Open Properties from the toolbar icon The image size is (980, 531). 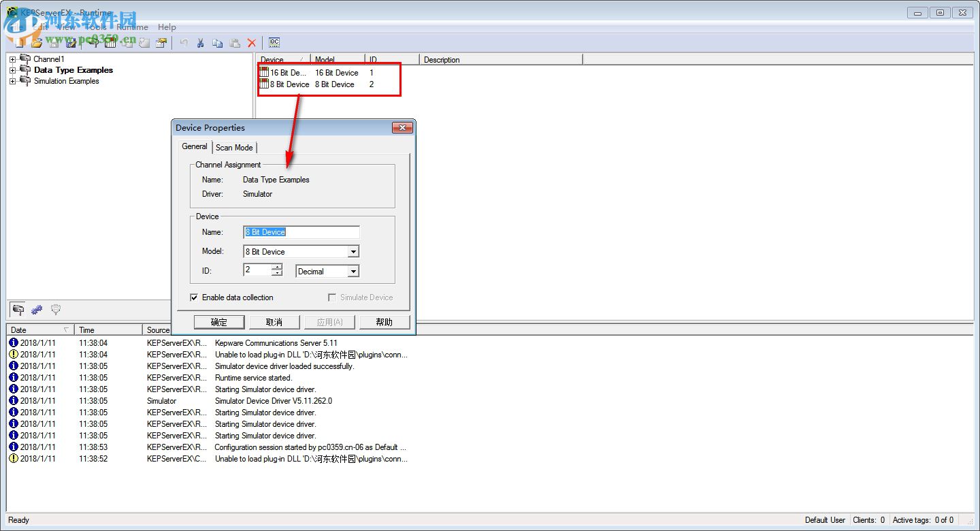[161, 43]
